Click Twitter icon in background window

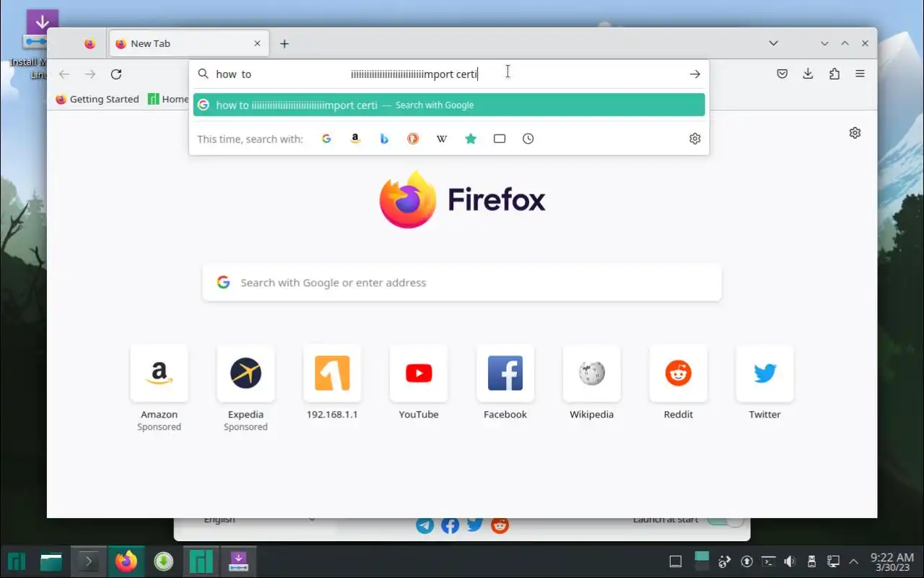[474, 525]
